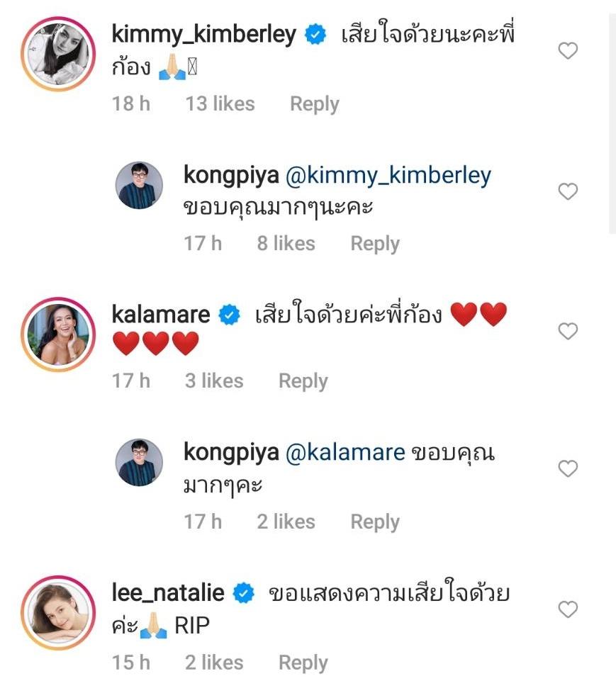Reply to kongpiya's 8-likes reply
The height and width of the screenshot is (693, 616).
[375, 244]
